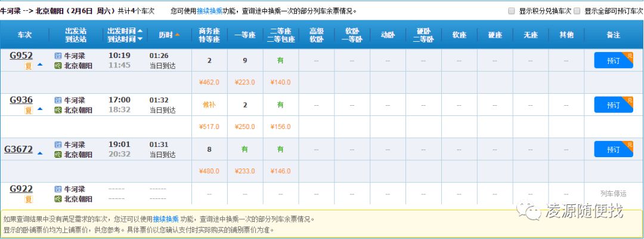
Task: Click the 高级软卧 column header
Action: [x=317, y=35]
